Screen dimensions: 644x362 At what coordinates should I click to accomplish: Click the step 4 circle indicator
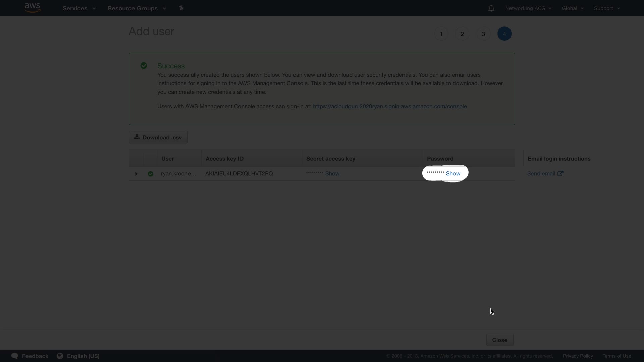point(504,34)
